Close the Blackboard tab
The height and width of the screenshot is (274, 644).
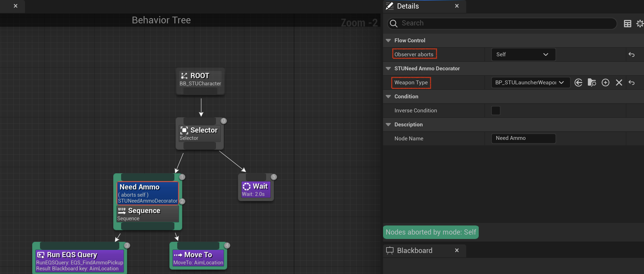[x=457, y=250]
